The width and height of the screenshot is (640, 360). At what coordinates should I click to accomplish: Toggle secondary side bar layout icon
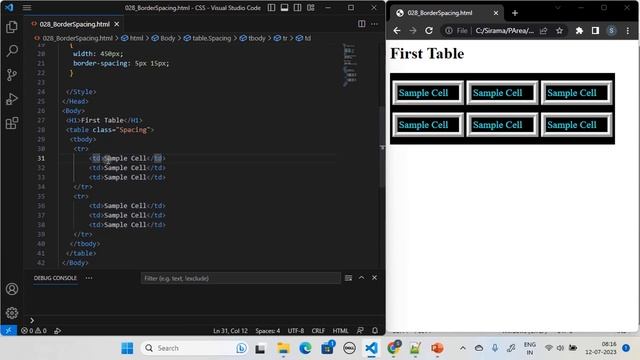pyautogui.click(x=298, y=7)
